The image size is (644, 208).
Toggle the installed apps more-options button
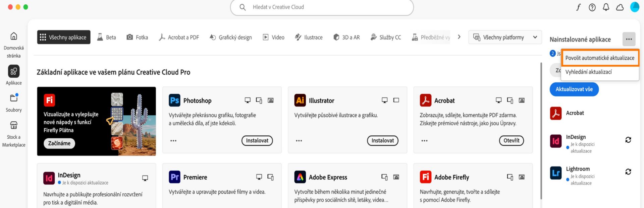(x=629, y=39)
